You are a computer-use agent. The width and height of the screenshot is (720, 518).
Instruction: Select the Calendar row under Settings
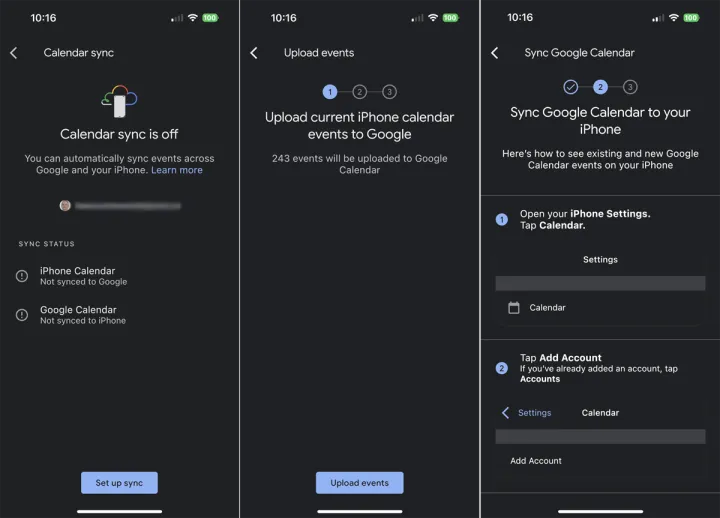point(600,308)
